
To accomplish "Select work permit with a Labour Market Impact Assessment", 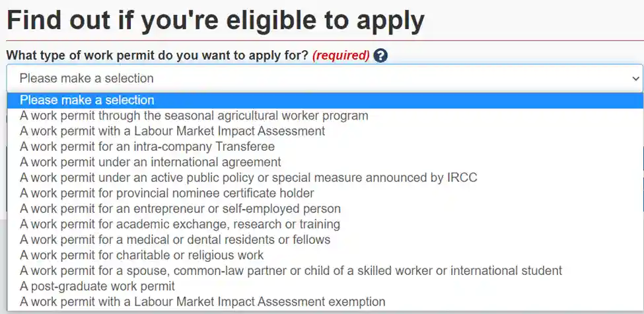I will point(324,132).
